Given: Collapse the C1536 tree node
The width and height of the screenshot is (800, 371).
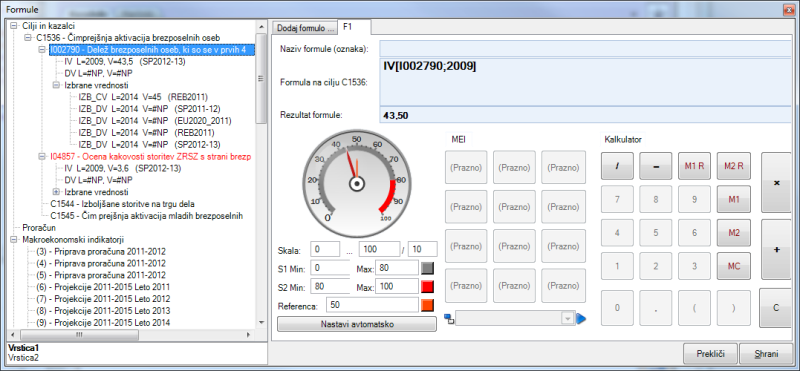Looking at the screenshot, I should (28, 37).
